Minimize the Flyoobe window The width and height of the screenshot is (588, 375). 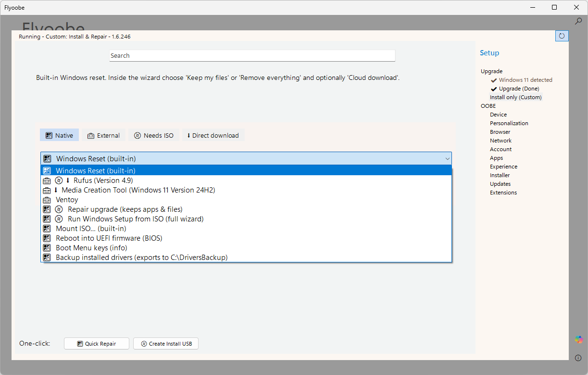533,7
